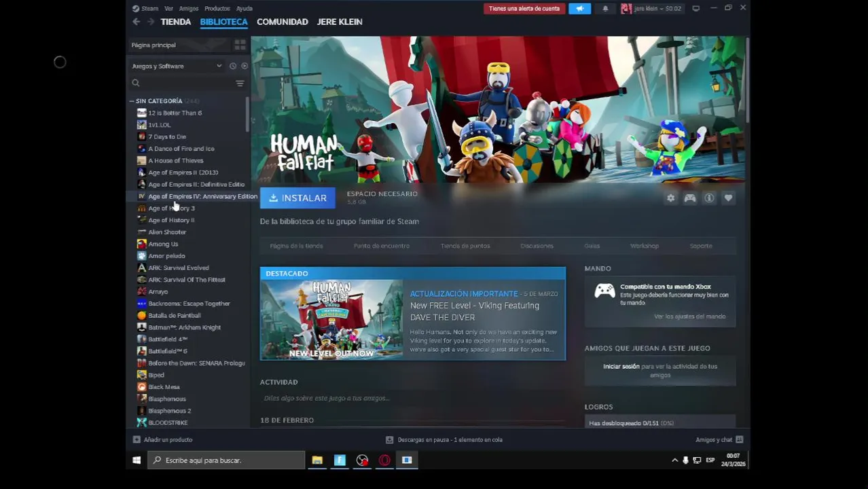Open the Ayuda menu
This screenshot has width=868, height=489.
point(245,9)
